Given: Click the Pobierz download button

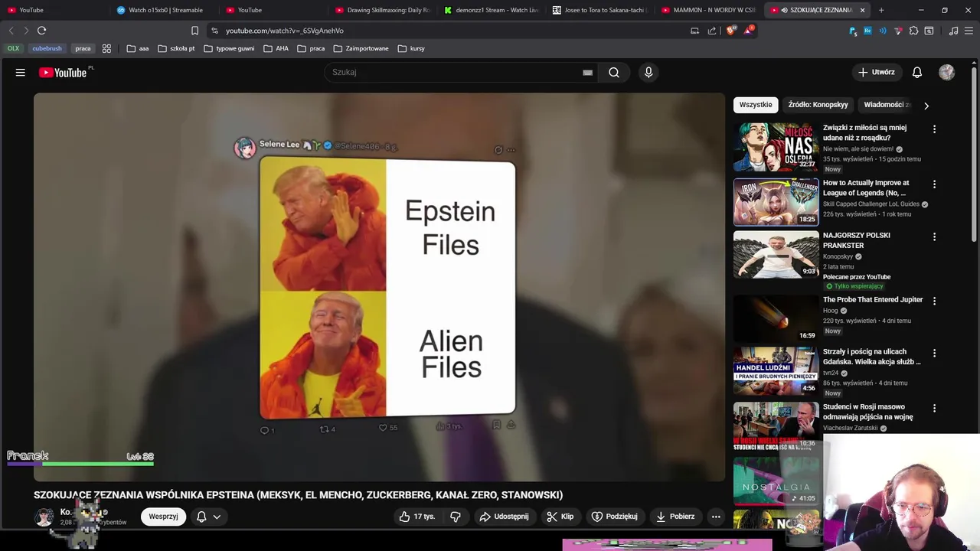Looking at the screenshot, I should [x=675, y=517].
